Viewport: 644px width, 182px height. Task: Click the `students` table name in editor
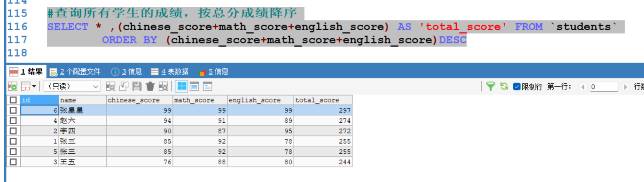pos(584,27)
